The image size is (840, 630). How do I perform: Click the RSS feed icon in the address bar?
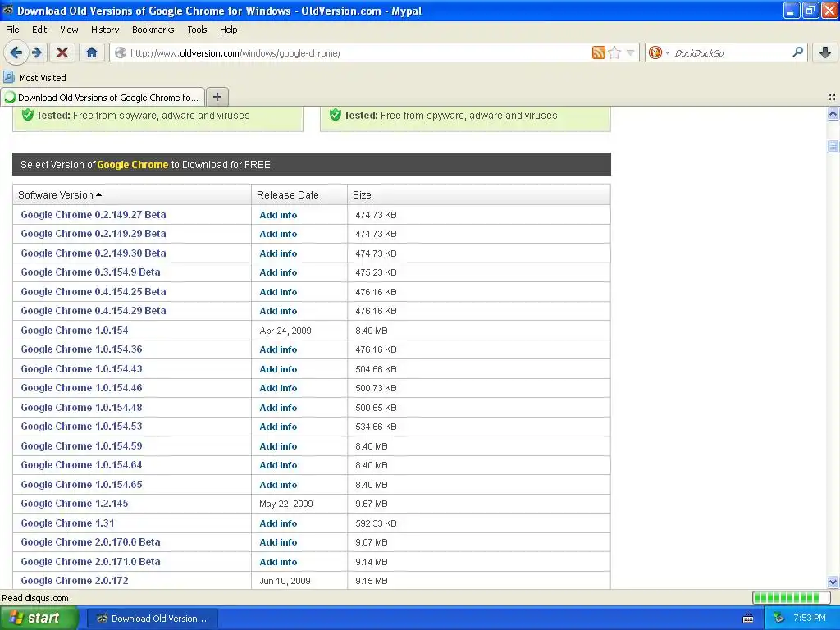(x=598, y=52)
